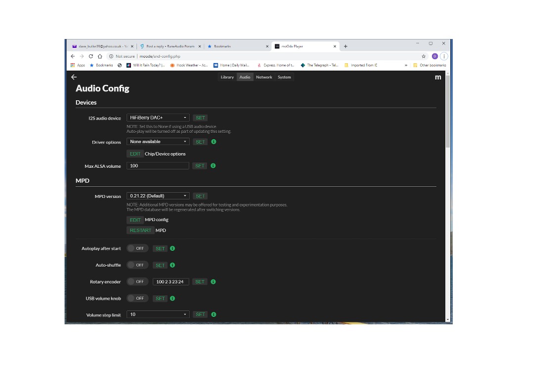Toggle the Rotary encoder switch

[137, 282]
